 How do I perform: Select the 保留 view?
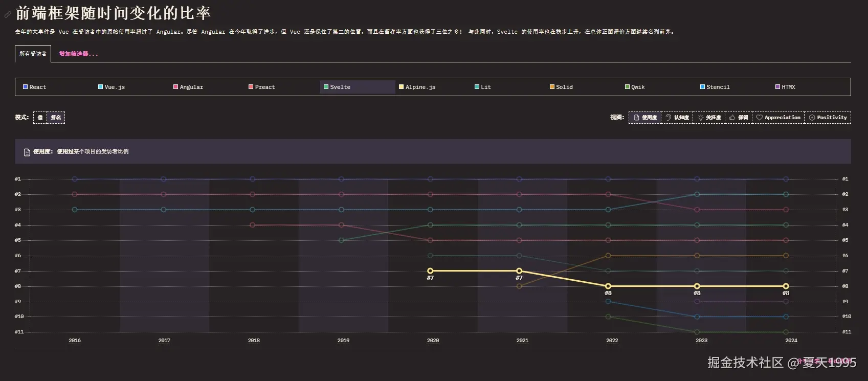pos(739,118)
